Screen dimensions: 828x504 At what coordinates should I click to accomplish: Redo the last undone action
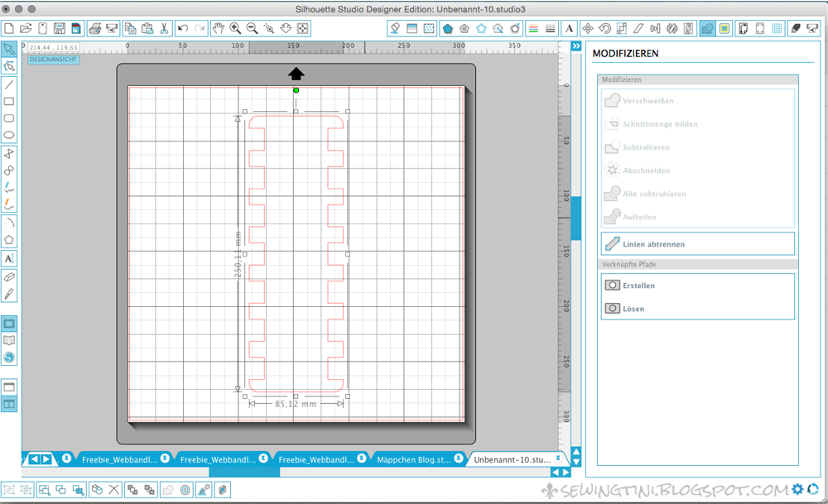200,28
